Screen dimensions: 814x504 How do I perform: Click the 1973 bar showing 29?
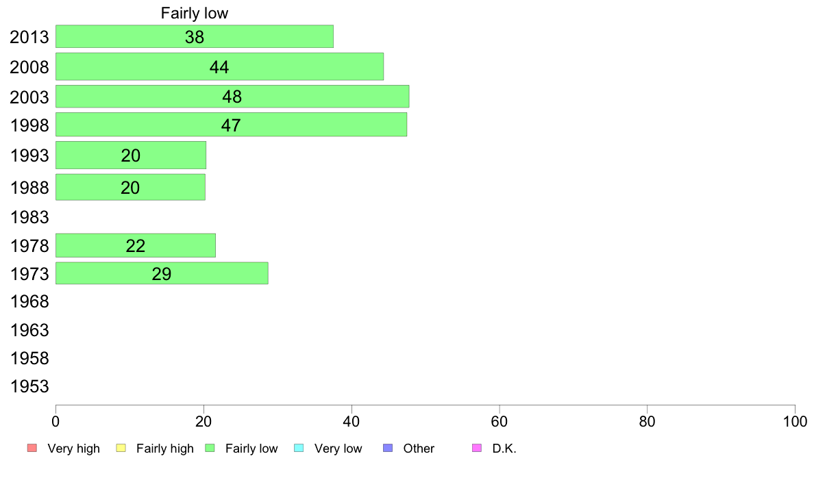(x=161, y=273)
